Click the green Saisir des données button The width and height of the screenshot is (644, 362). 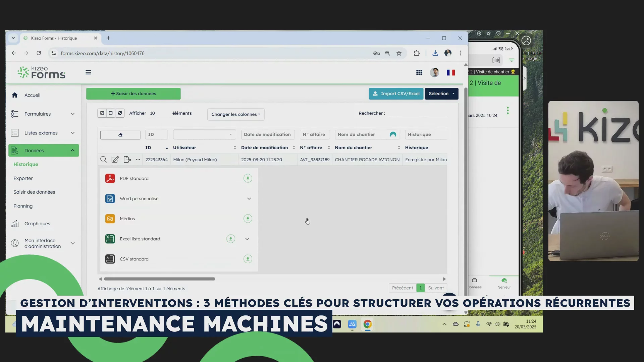click(133, 94)
